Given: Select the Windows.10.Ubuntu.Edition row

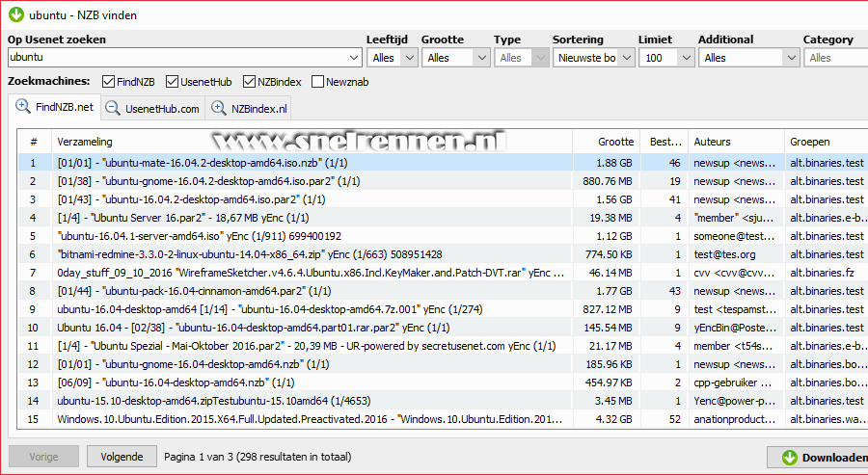Looking at the screenshot, I should pyautogui.click(x=443, y=418).
